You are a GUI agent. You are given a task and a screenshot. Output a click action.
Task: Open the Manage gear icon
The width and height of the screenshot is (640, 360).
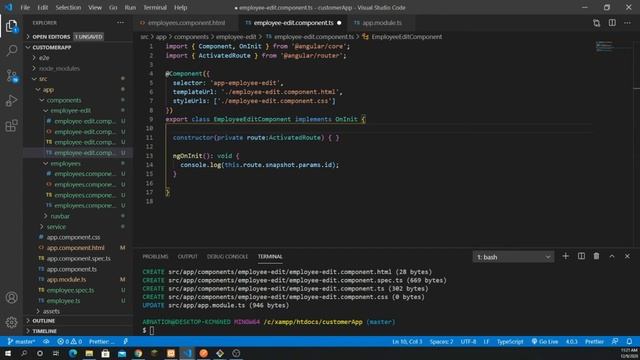coord(11,322)
